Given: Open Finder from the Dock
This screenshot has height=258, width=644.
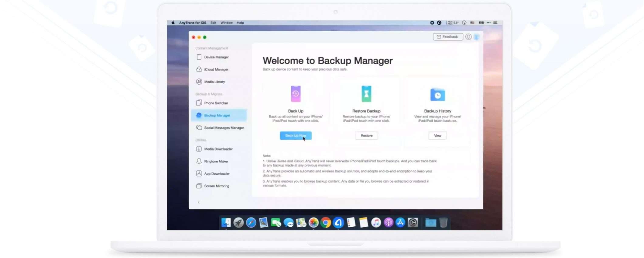Looking at the screenshot, I should tap(226, 223).
